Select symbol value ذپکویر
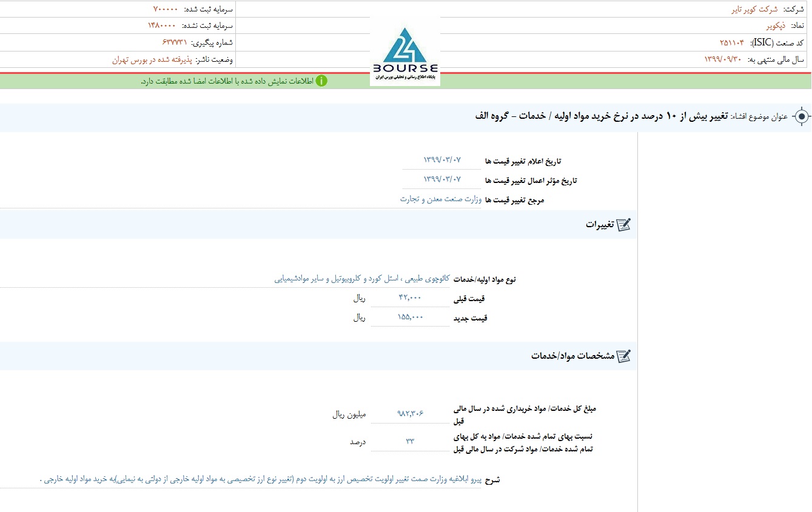This screenshot has width=812, height=512. click(x=776, y=26)
